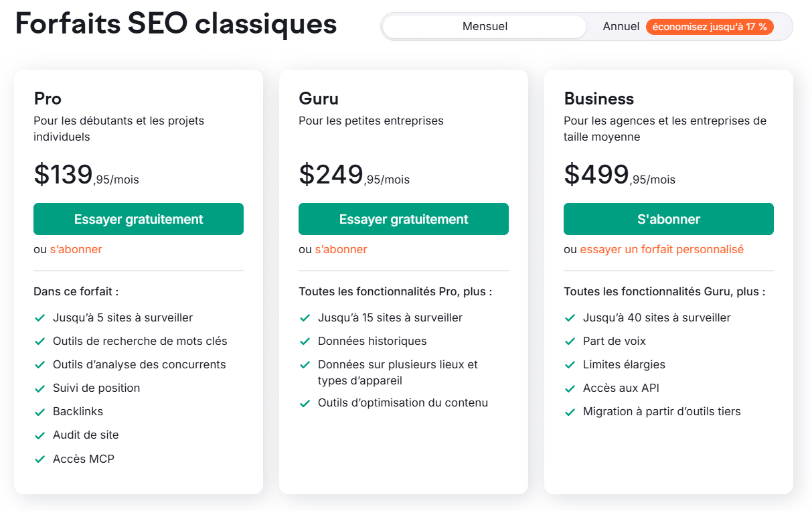Image resolution: width=812 pixels, height=511 pixels.
Task: Switch billing to Annuel
Action: (x=621, y=27)
